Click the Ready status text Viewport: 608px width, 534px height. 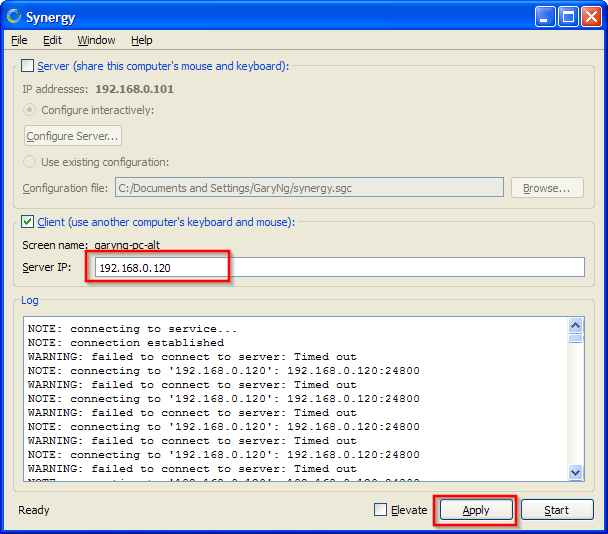[x=34, y=510]
